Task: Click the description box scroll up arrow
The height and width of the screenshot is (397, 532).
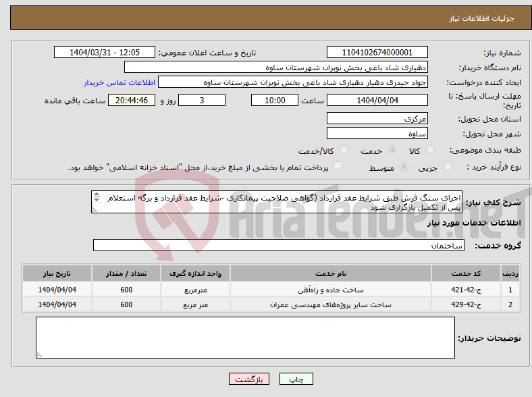Action: tap(97, 194)
